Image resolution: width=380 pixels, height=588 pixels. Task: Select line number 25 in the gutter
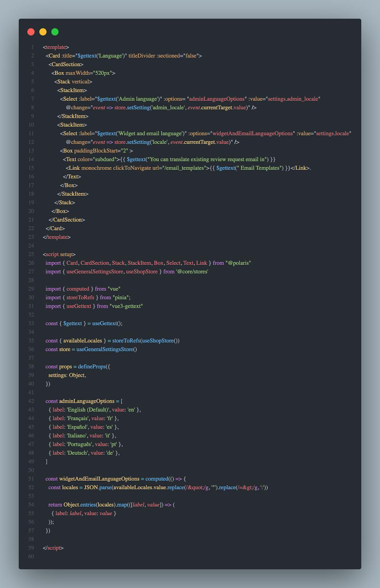click(x=31, y=254)
